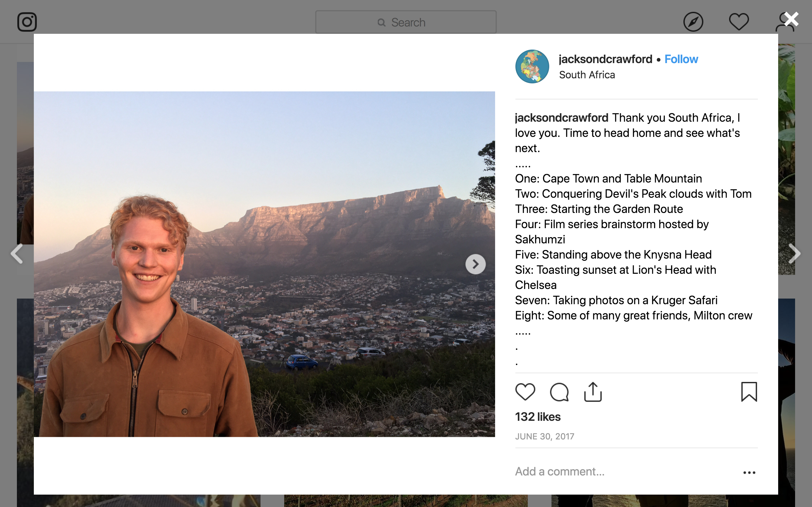Advance to next photo in carousel
Screen dimensions: 812x507
pyautogui.click(x=475, y=264)
